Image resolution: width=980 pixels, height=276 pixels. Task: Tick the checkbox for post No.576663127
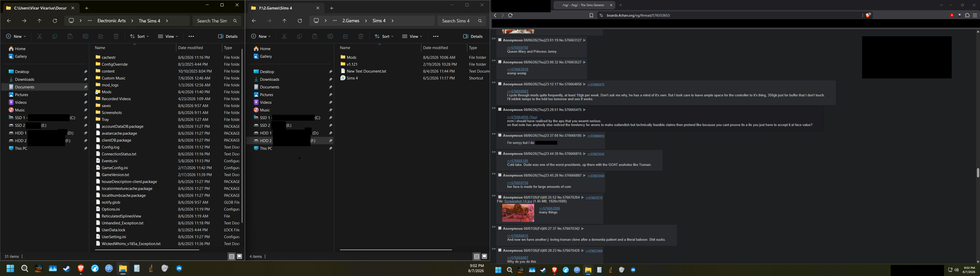click(x=500, y=40)
